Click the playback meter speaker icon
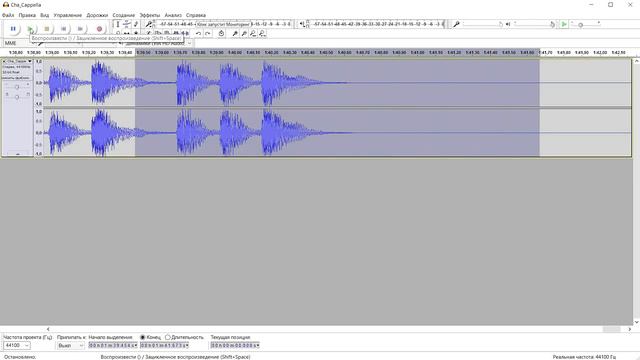Viewport: 640px width, 360px height. pos(302,24)
